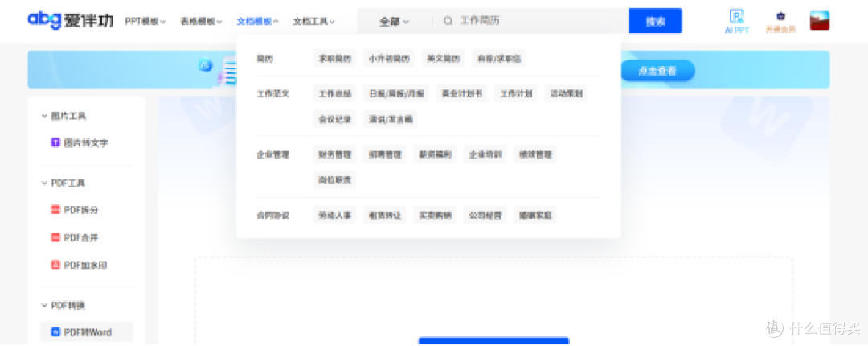Collapse the 文档模板 dropdown menu
Screen dimensions: 868x346
tap(257, 22)
